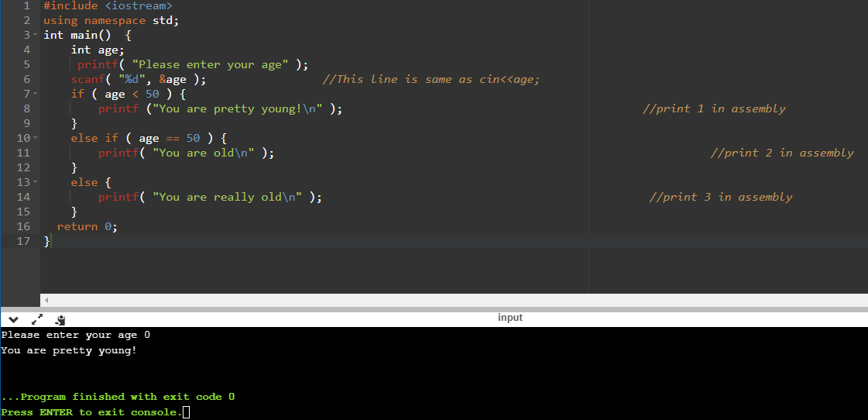Collapse the else block at line 13

pos(35,182)
